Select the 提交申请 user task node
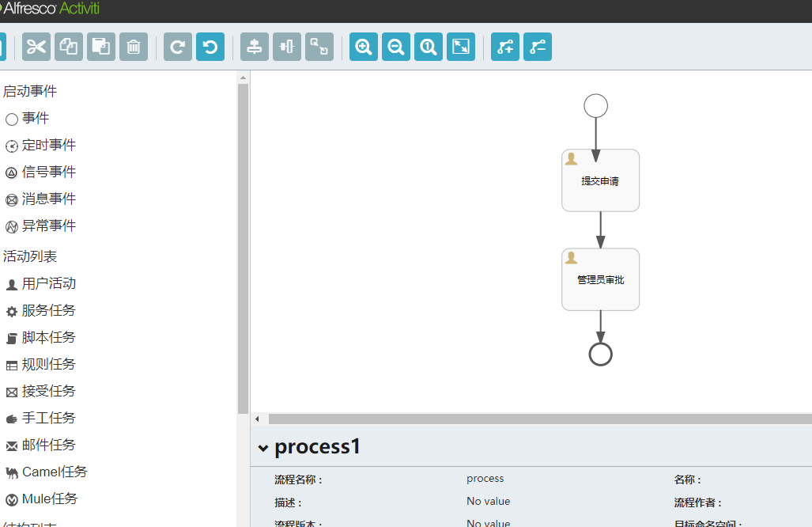This screenshot has width=812, height=527. pyautogui.click(x=601, y=180)
